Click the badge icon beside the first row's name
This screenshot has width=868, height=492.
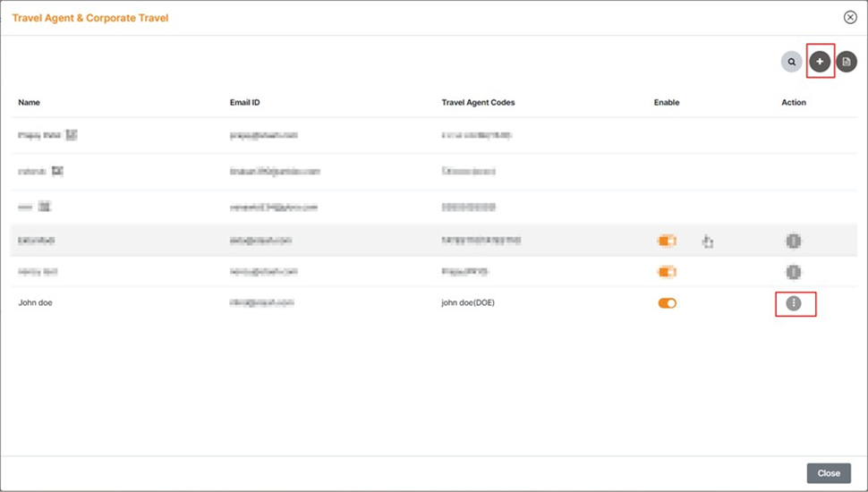[x=72, y=135]
